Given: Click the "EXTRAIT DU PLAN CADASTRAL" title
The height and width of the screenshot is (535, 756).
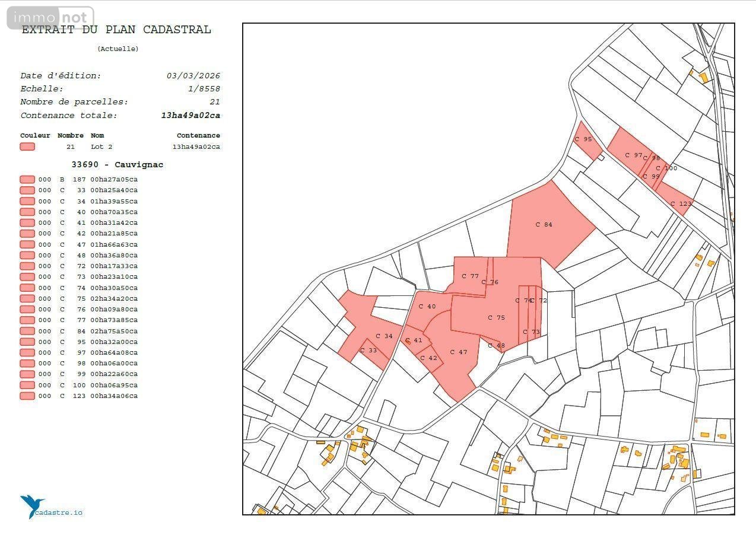Looking at the screenshot, I should pyautogui.click(x=116, y=30).
